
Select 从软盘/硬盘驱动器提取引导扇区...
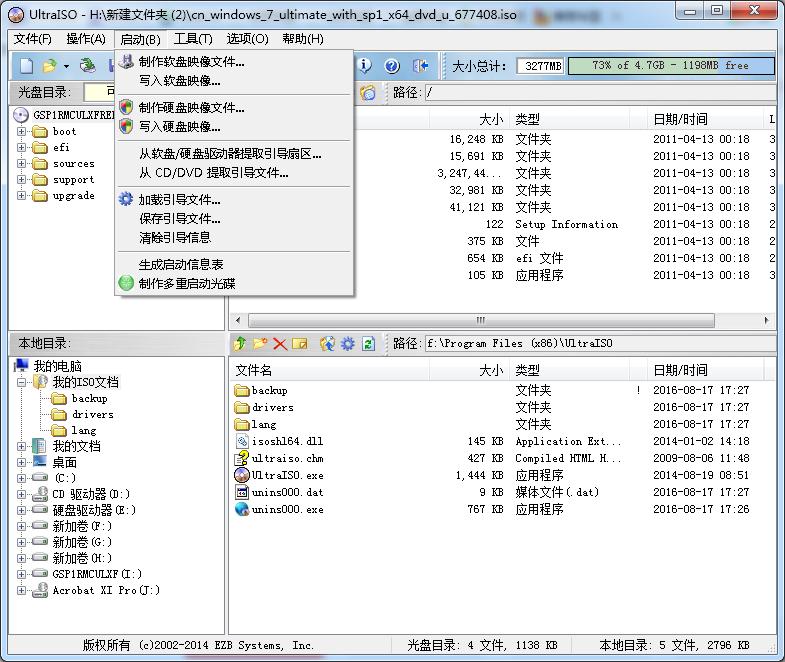[x=234, y=154]
